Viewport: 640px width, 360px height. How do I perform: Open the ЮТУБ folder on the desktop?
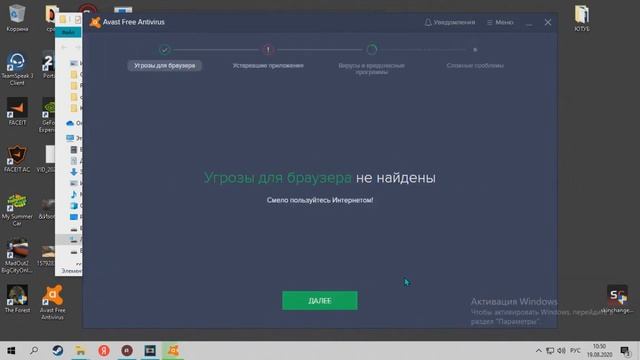tap(582, 18)
